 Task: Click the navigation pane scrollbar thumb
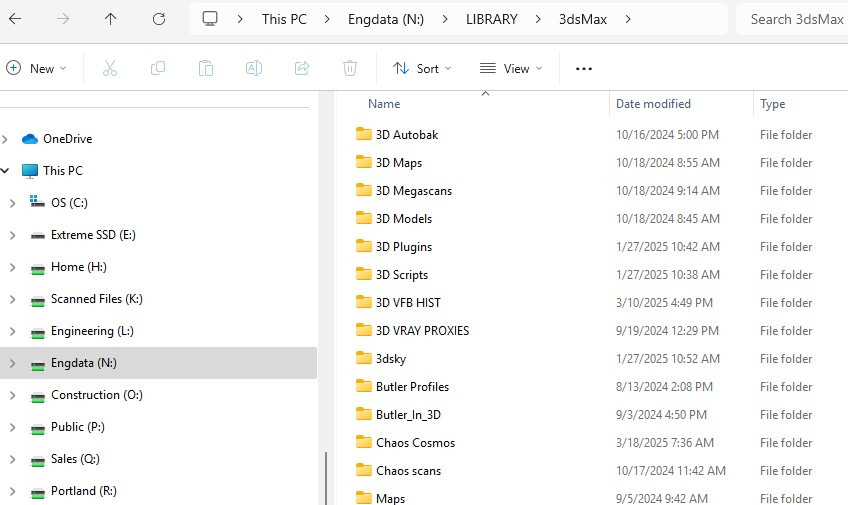(326, 478)
